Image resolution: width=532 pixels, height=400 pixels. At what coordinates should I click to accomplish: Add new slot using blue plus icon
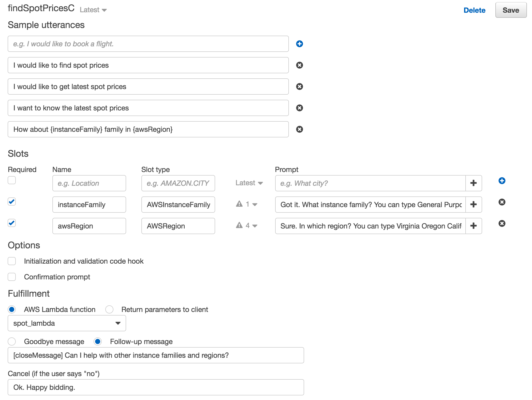[x=502, y=181]
